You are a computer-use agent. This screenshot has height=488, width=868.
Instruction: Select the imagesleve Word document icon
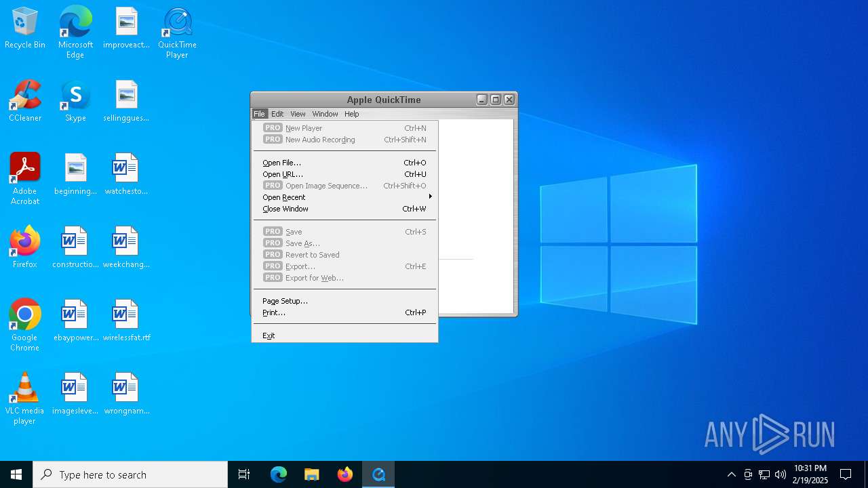pos(75,394)
